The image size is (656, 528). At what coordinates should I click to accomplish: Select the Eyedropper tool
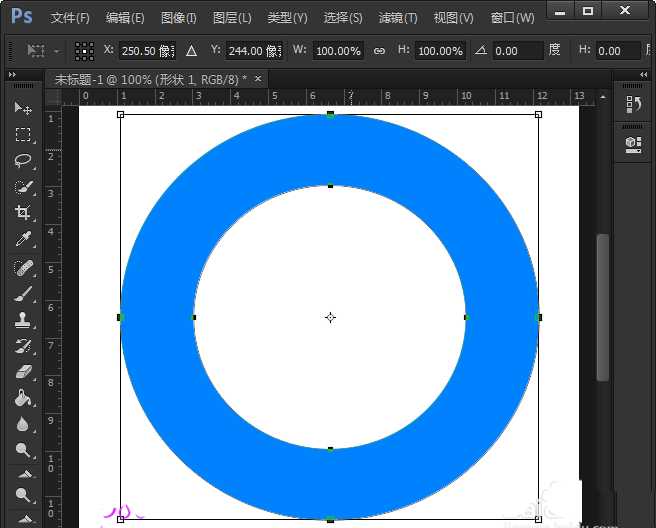point(22,240)
